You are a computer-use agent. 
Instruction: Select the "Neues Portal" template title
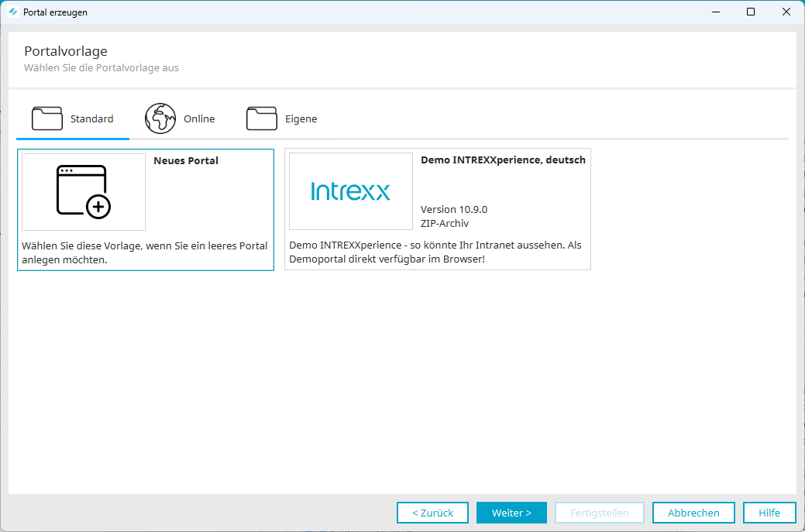186,161
